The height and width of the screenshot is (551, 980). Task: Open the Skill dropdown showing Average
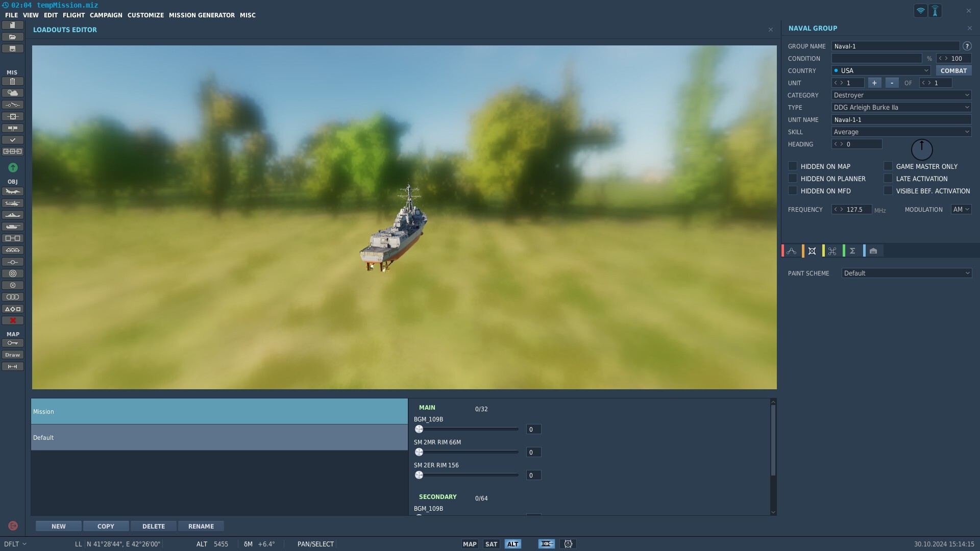[901, 132]
